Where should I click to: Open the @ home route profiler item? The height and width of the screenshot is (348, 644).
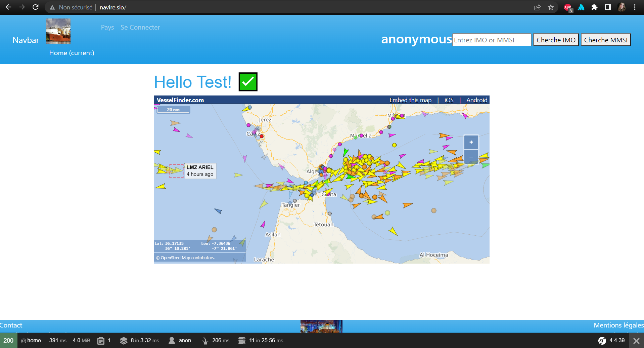coord(31,341)
